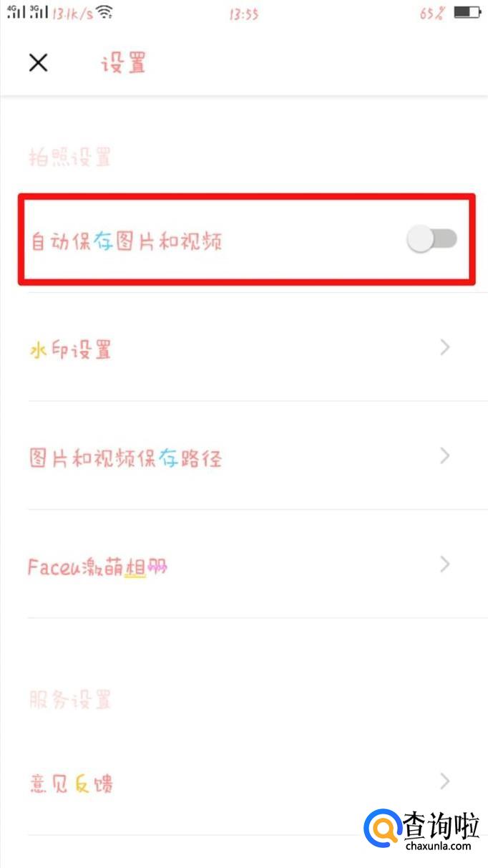The height and width of the screenshot is (868, 488).
Task: Tap the battery icon in the status bar
Action: 467,12
